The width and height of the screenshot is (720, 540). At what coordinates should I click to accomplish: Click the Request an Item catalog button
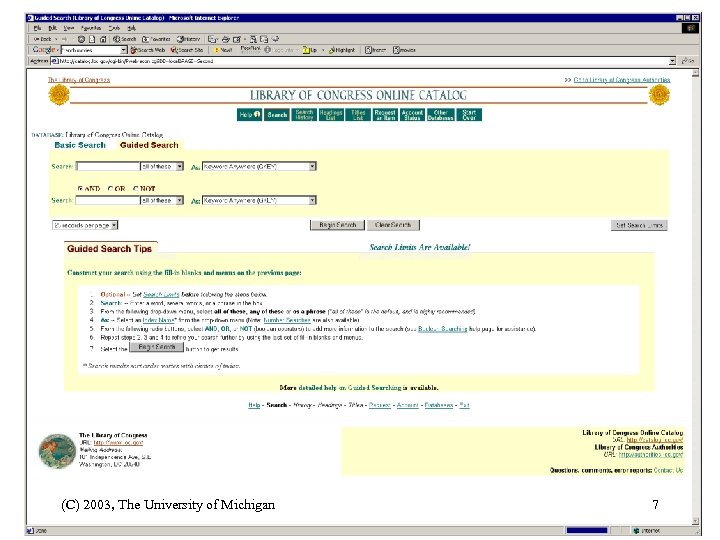click(x=385, y=114)
